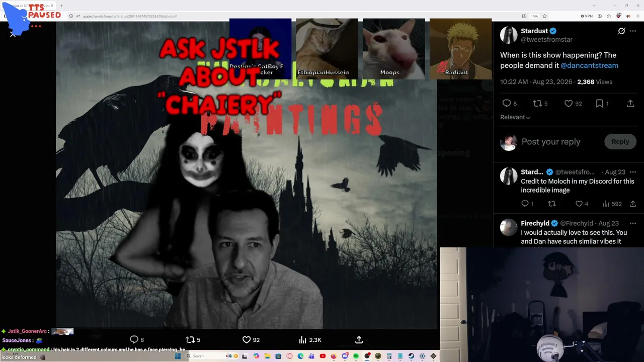The height and width of the screenshot is (362, 644).
Task: Open Microsoft Edge from the taskbar
Action: click(300, 356)
